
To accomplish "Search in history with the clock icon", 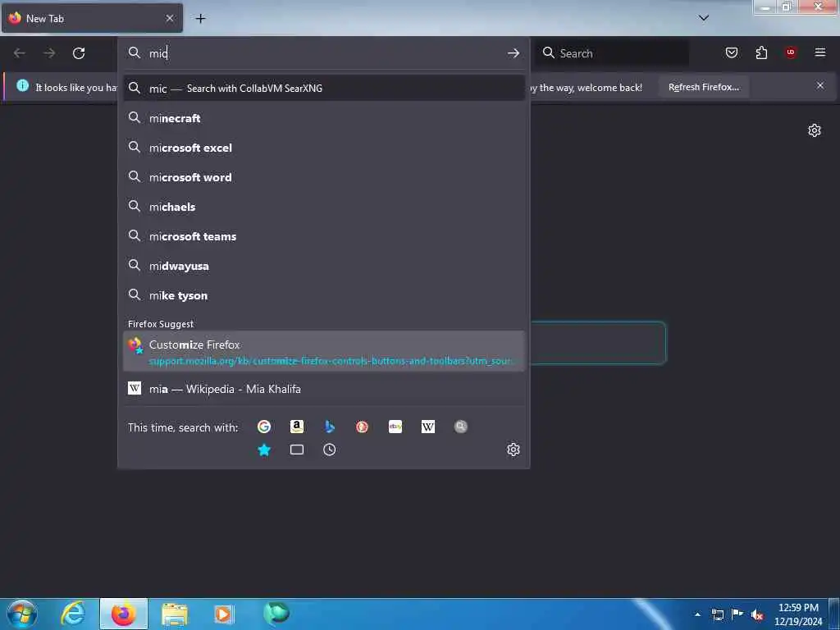I will click(330, 450).
